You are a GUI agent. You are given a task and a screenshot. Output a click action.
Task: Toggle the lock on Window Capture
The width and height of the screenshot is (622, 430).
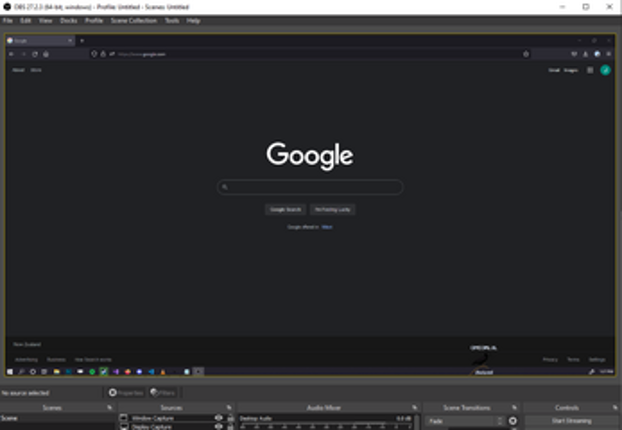pyautogui.click(x=230, y=418)
